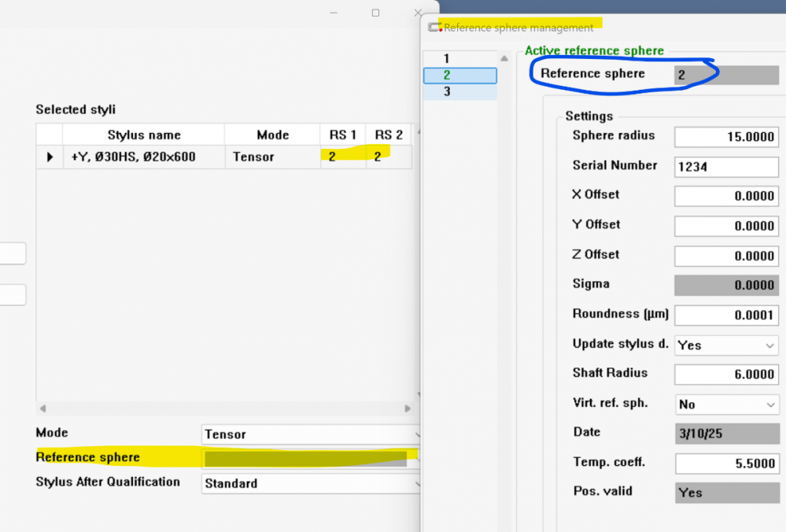Open the Update stylus d. dropdown
786x532 pixels.
[x=726, y=345]
